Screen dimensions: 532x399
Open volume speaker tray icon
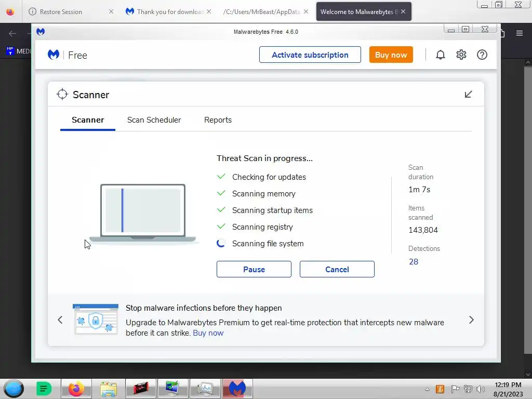[481, 389]
